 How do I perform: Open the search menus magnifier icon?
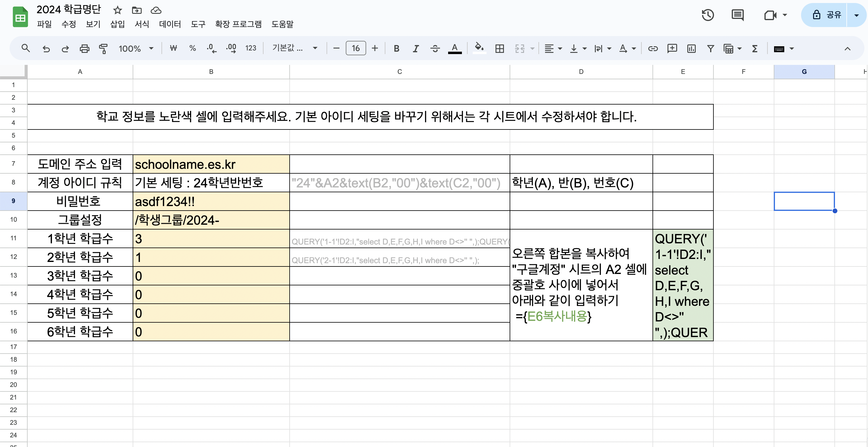click(26, 49)
